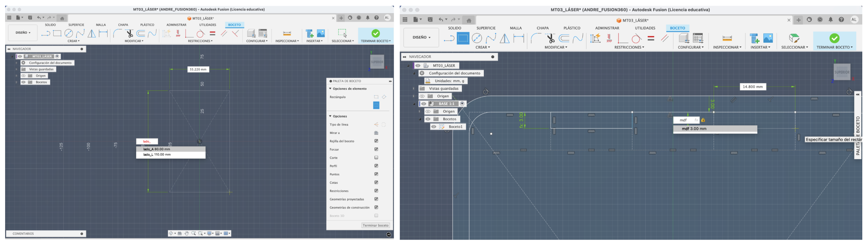This screenshot has width=868, height=245.
Task: Hide Boceto1 using its eye icon
Action: (434, 127)
